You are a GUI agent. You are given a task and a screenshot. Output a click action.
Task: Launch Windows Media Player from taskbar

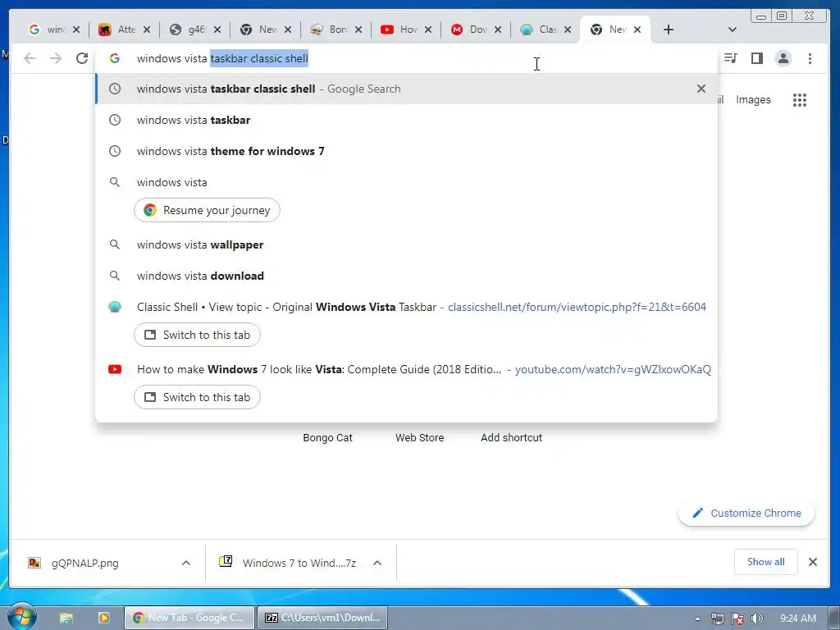pos(104,618)
